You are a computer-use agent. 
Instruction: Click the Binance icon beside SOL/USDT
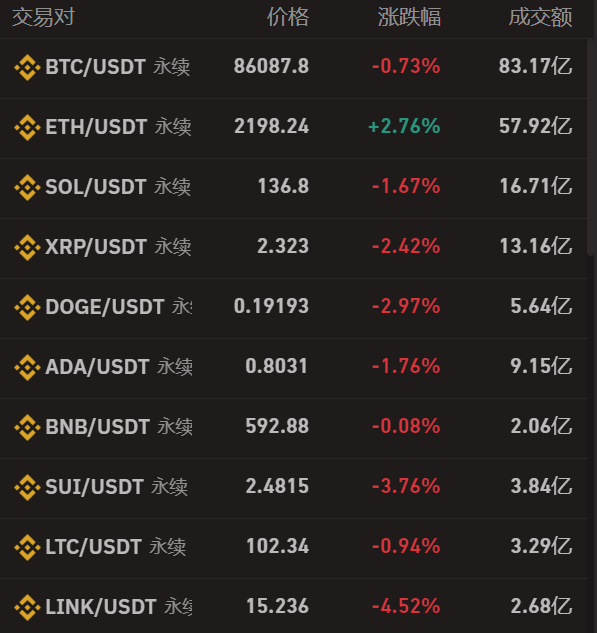[27, 187]
